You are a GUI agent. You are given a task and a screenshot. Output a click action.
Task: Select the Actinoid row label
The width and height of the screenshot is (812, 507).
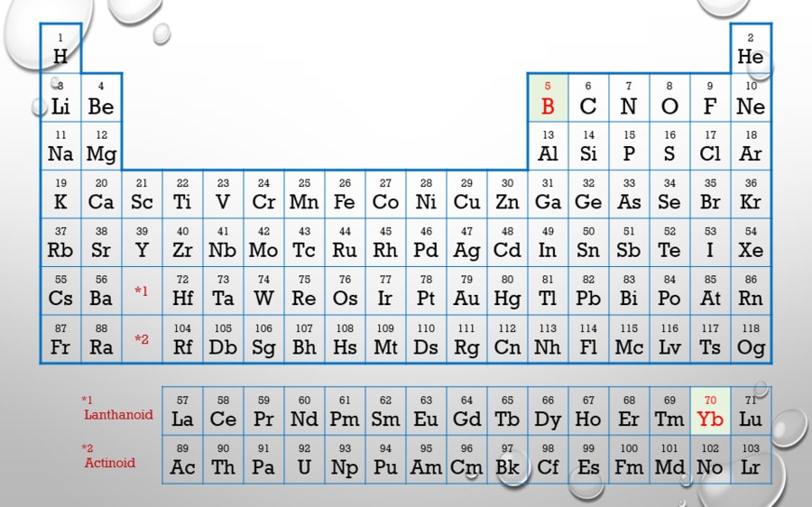[x=110, y=463]
